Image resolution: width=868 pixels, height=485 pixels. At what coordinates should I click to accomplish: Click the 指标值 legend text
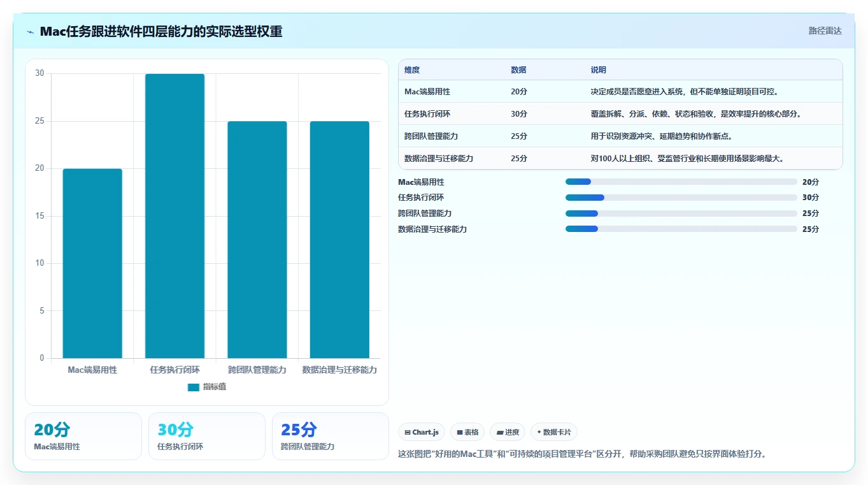tap(215, 387)
